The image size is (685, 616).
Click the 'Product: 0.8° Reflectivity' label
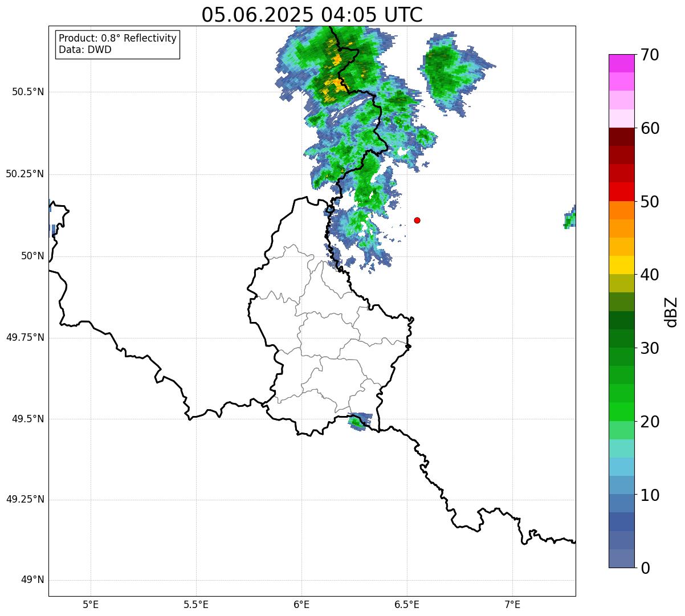point(118,38)
